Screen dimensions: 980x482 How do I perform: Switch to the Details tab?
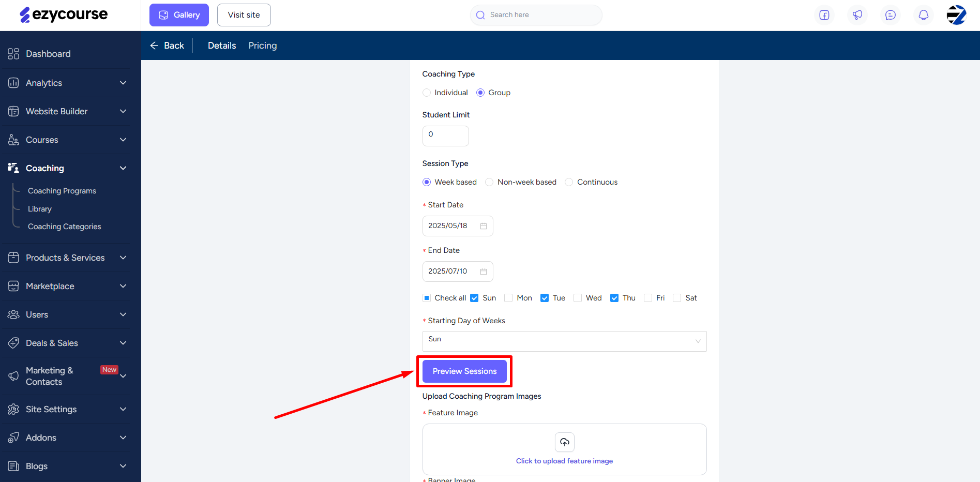[x=222, y=46]
